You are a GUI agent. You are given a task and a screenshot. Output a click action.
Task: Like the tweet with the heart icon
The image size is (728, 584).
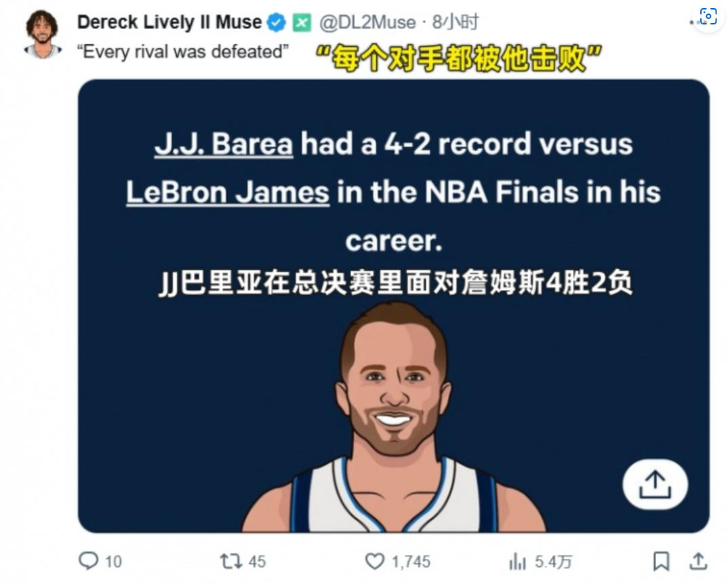(375, 561)
